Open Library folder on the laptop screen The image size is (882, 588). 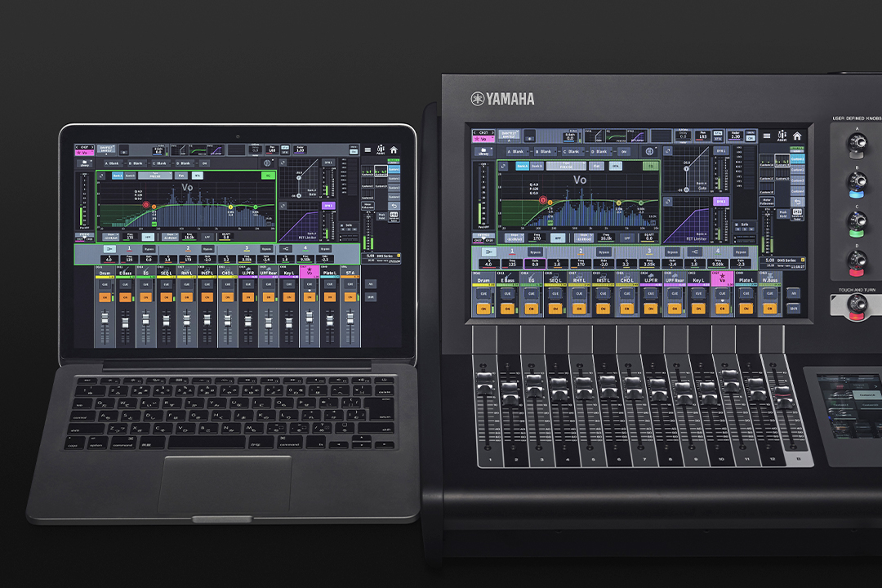pos(84,163)
